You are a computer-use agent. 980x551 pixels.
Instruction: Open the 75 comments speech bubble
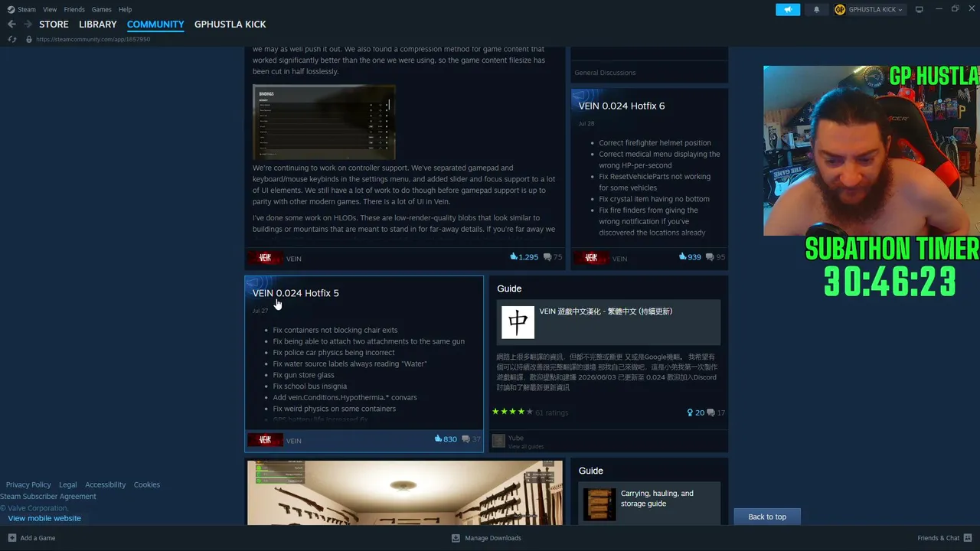pyautogui.click(x=547, y=257)
